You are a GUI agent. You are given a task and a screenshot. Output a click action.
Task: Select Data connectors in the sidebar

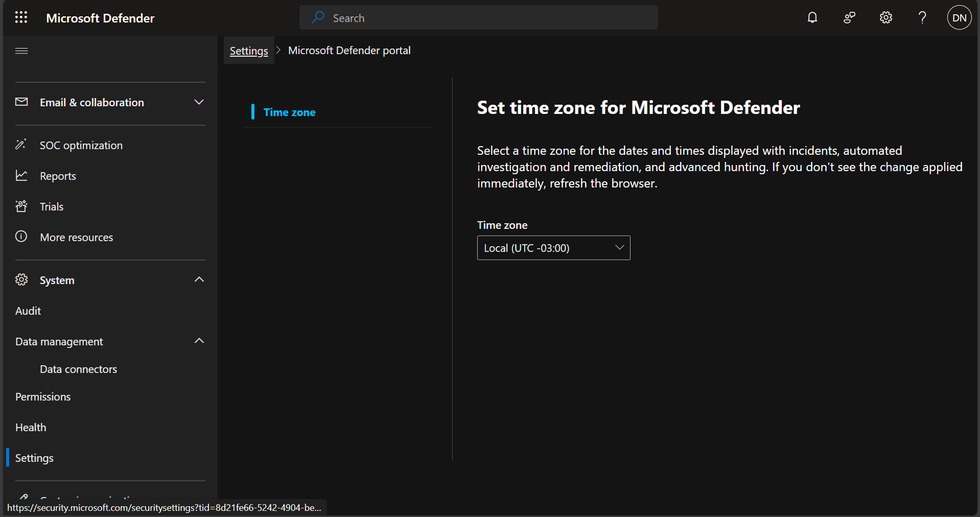[x=78, y=369]
